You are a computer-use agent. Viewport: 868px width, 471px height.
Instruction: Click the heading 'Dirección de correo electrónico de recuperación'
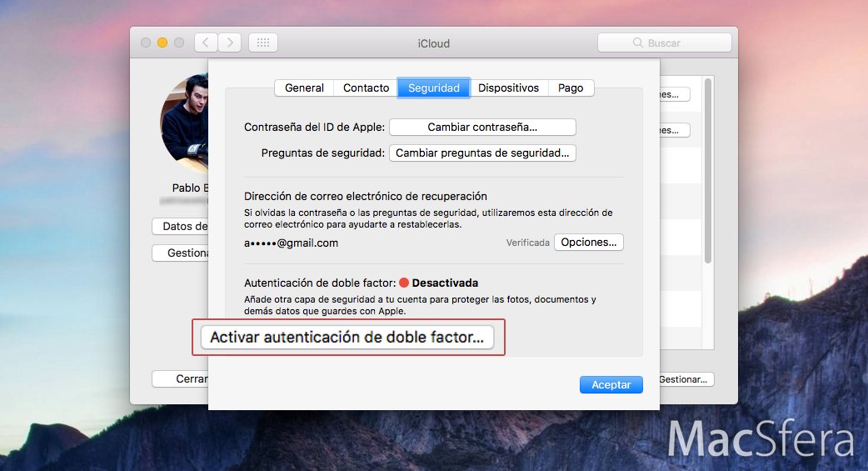(x=366, y=196)
